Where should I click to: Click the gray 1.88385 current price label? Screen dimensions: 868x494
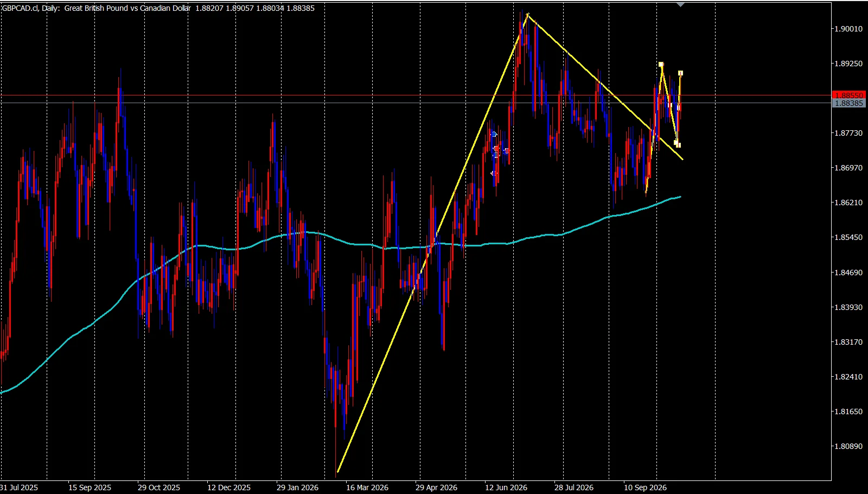coord(848,103)
